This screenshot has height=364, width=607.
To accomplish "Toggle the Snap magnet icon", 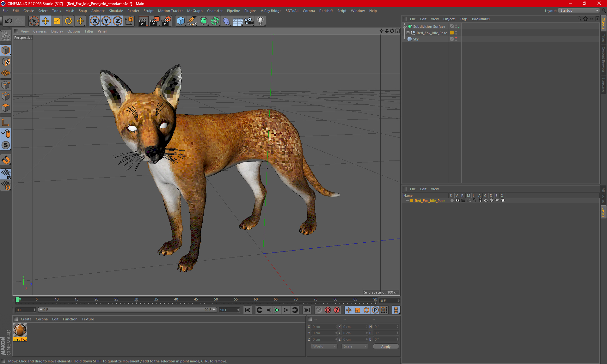I will coord(6,160).
